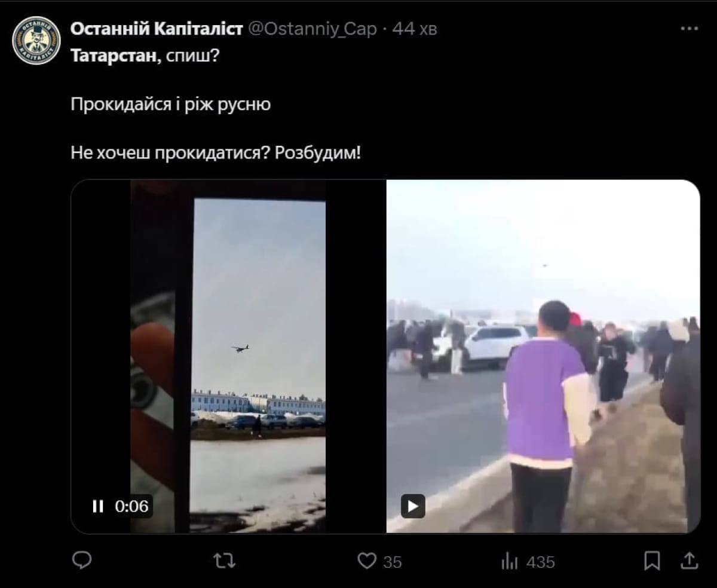This screenshot has height=588, width=717.
Task: Pause the left video
Action: 98,506
